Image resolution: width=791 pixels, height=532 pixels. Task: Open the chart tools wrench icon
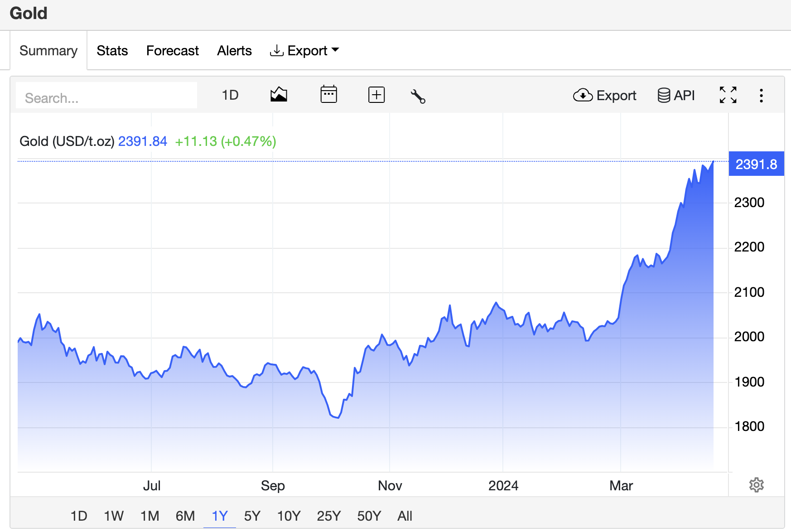[x=418, y=96]
